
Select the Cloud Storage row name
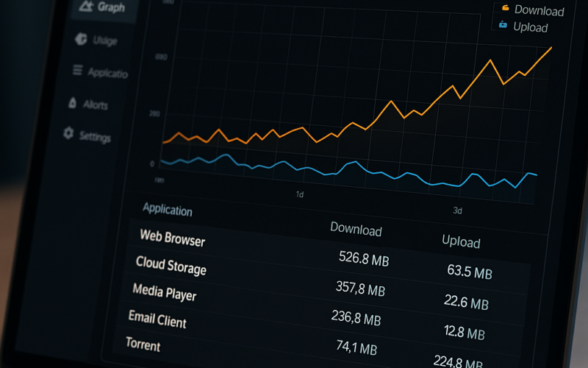[x=171, y=265]
